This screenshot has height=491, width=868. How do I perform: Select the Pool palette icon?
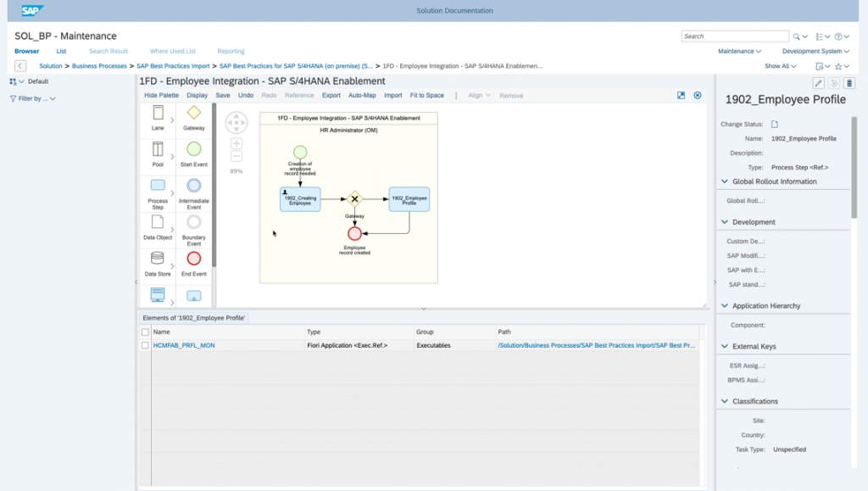(x=158, y=149)
